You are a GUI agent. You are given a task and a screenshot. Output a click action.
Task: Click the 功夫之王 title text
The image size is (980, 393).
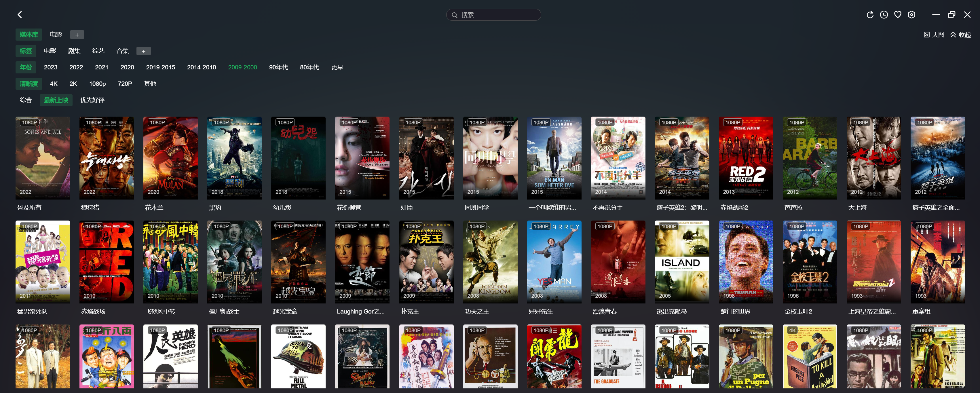477,311
